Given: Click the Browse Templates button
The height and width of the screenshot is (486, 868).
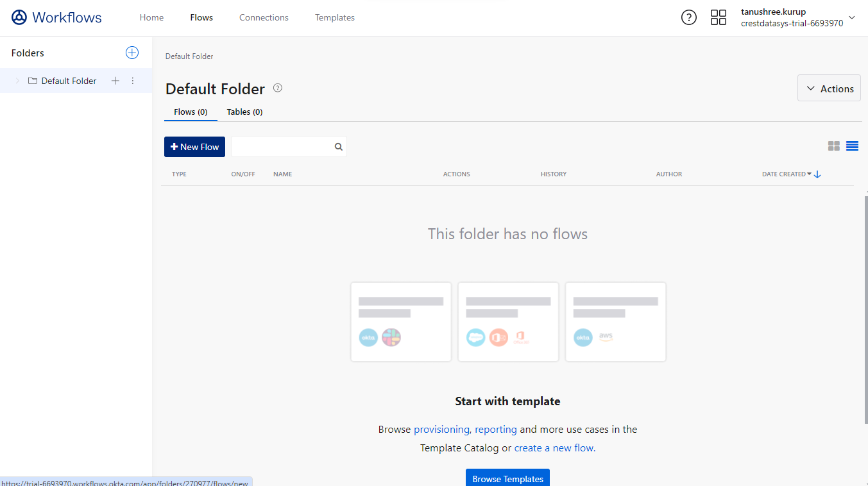Looking at the screenshot, I should pos(507,478).
